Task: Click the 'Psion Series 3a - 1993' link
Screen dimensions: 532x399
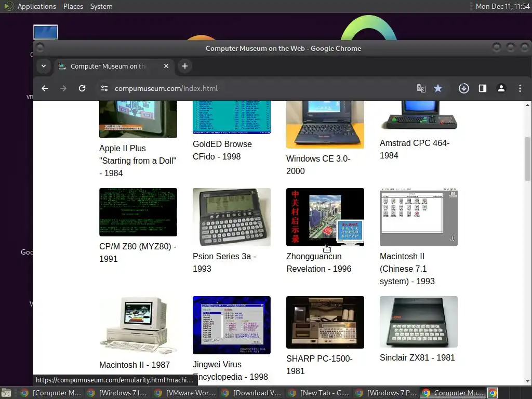Action: click(224, 262)
